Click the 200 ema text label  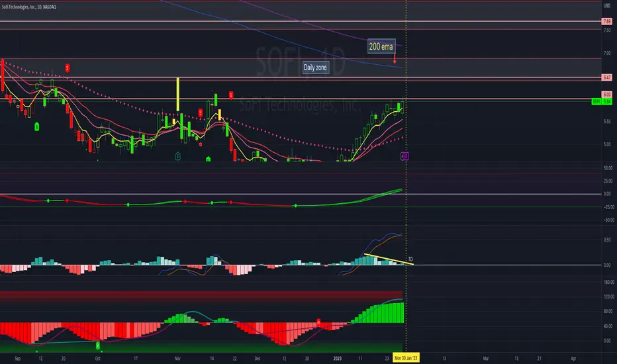[x=381, y=46]
